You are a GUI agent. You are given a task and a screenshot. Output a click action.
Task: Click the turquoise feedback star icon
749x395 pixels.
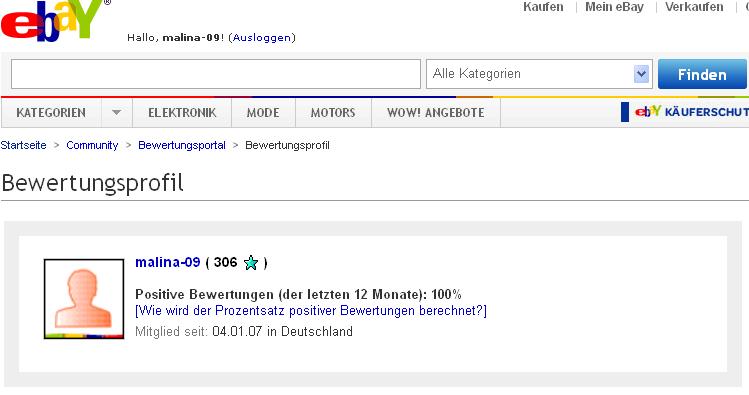(x=251, y=263)
